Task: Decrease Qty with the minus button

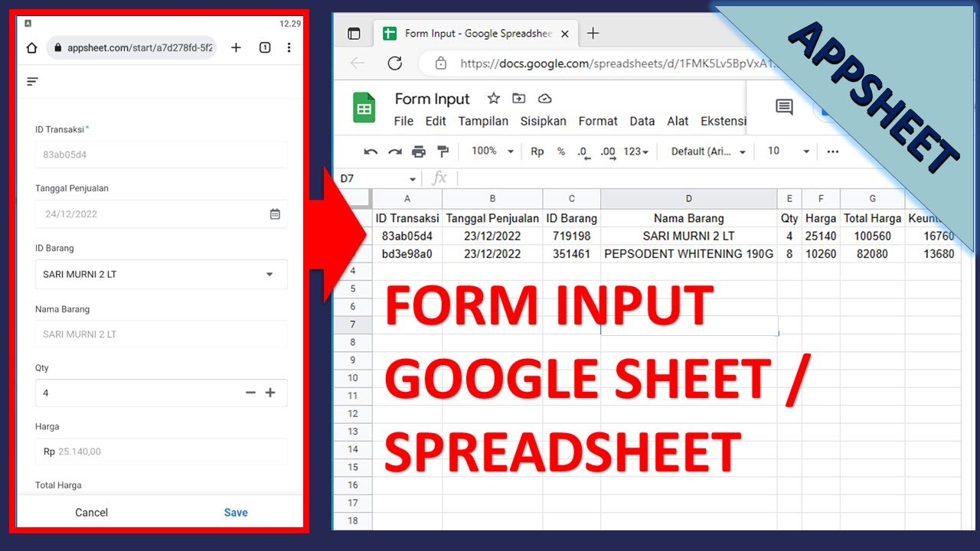Action: [250, 393]
